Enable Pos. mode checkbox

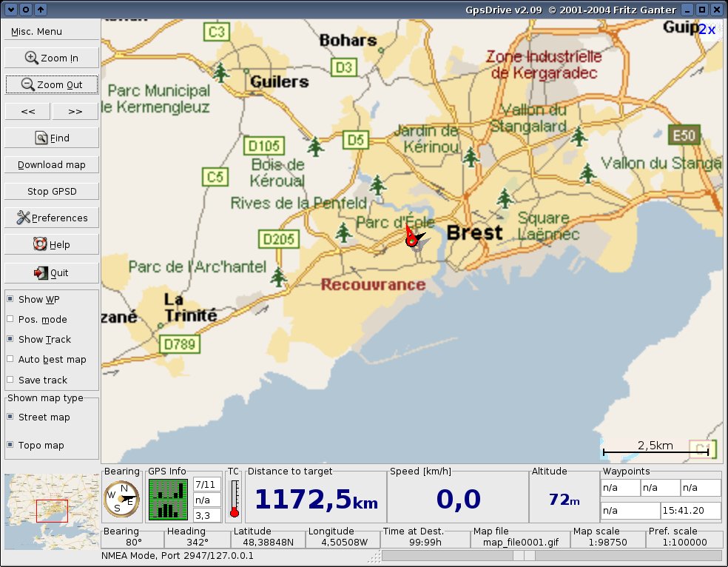tap(10, 319)
